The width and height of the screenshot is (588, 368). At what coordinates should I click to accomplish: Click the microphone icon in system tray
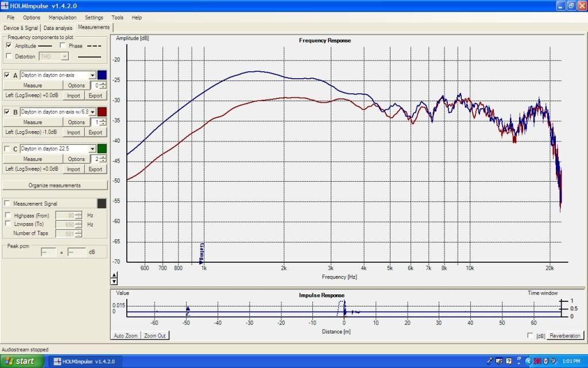tap(490, 361)
